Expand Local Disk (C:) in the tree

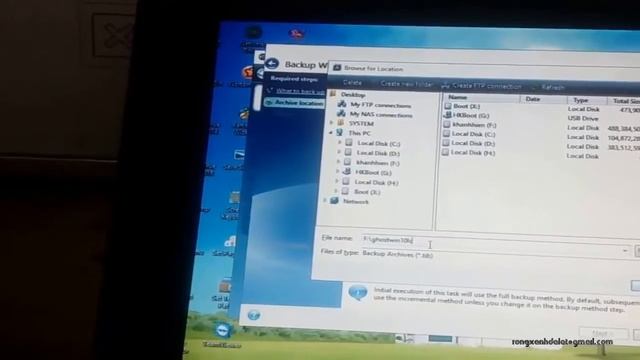tap(340, 142)
